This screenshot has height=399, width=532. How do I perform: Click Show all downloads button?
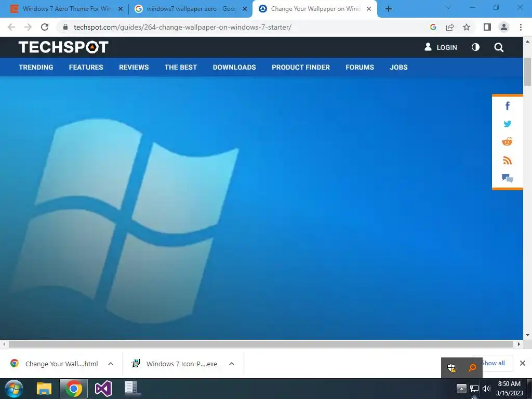pos(493,363)
